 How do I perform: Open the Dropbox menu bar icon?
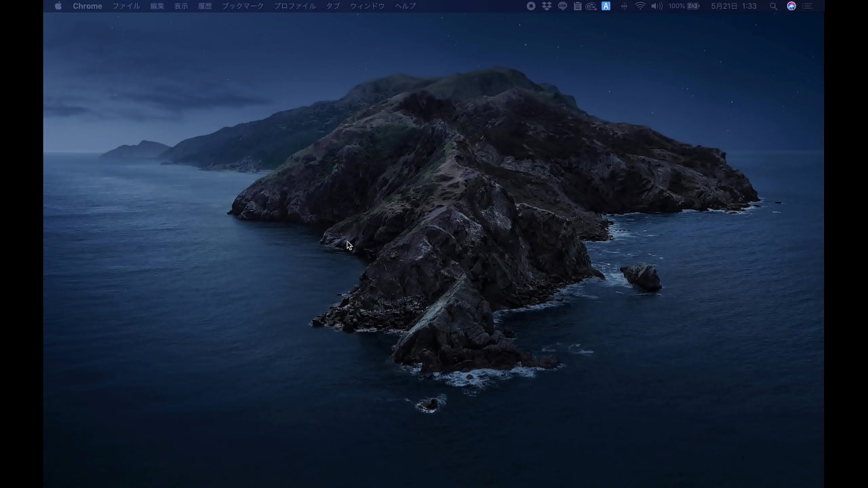click(547, 6)
